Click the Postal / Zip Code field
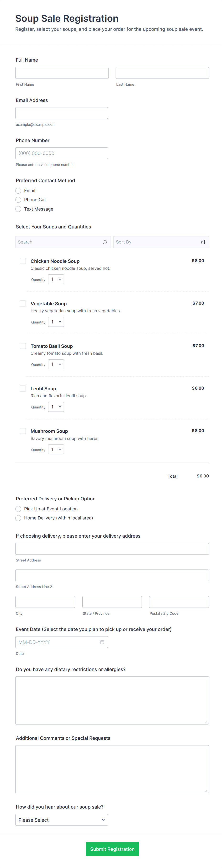 (x=179, y=602)
